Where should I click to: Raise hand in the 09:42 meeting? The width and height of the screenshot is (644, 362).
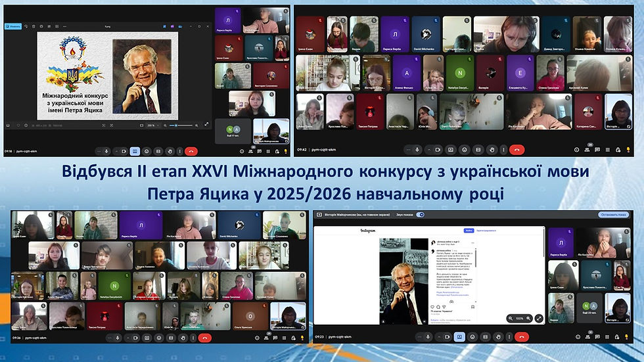[492, 150]
